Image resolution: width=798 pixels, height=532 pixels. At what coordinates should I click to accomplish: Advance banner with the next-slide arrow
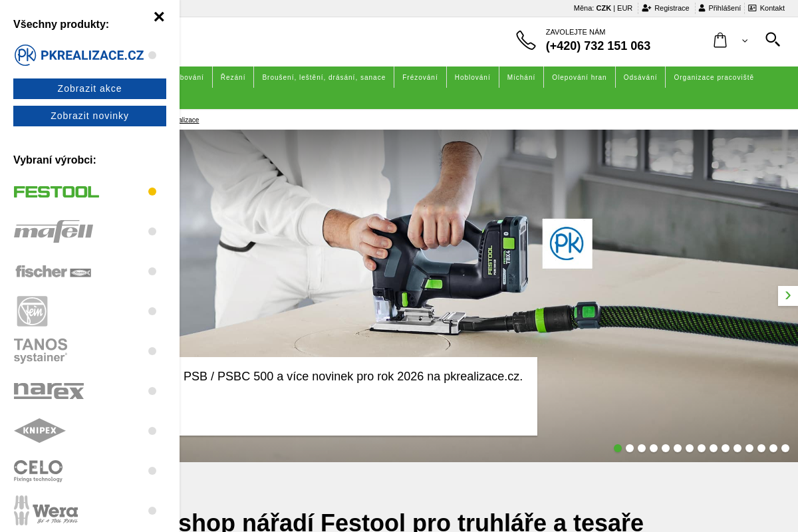click(x=788, y=296)
